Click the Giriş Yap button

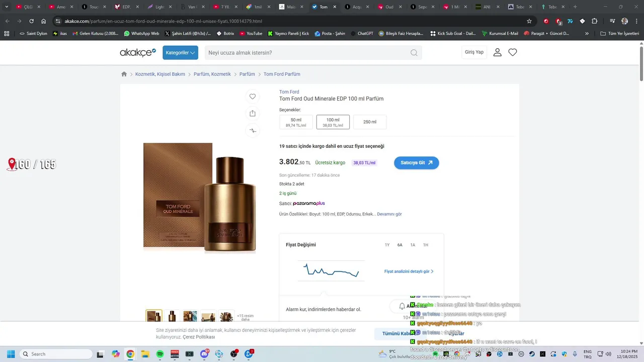pos(474,52)
